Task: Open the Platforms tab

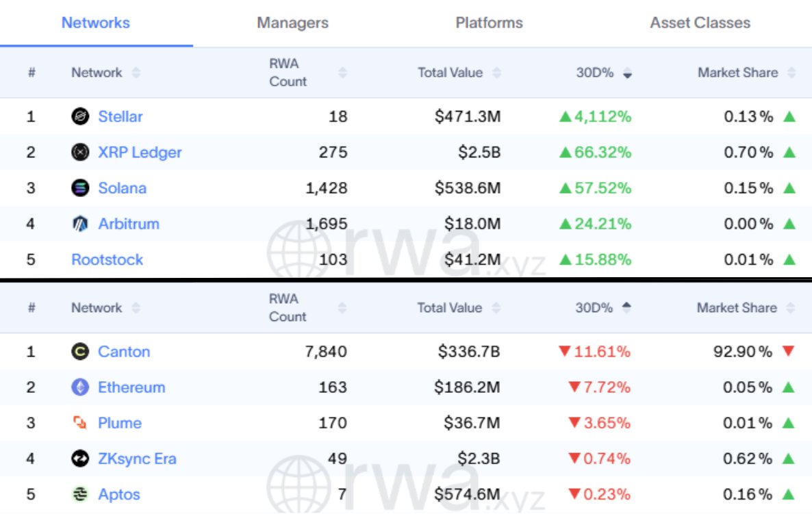Action: click(489, 23)
